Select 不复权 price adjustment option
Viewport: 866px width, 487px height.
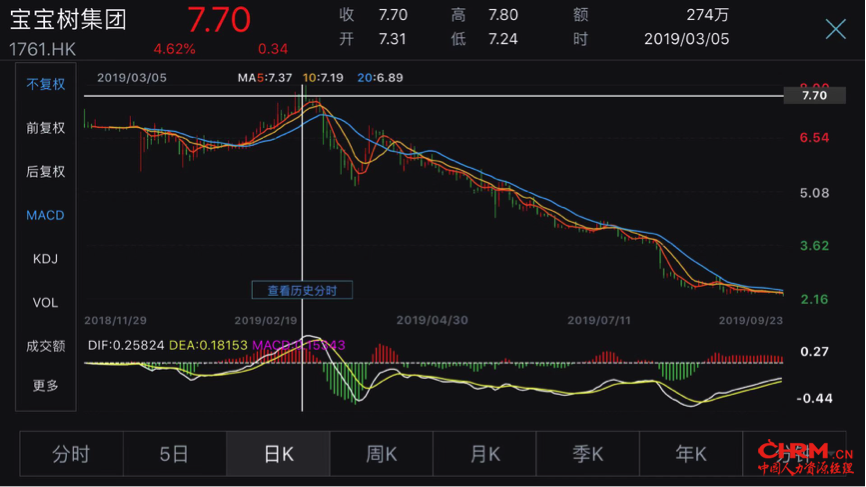(x=46, y=84)
